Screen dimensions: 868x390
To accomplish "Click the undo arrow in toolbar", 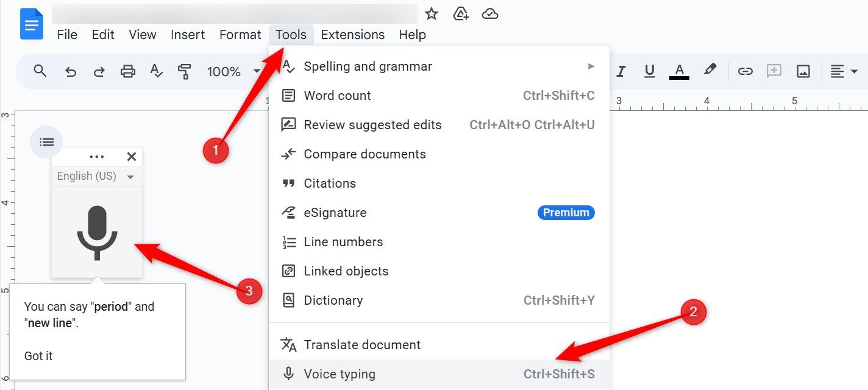I will (71, 72).
